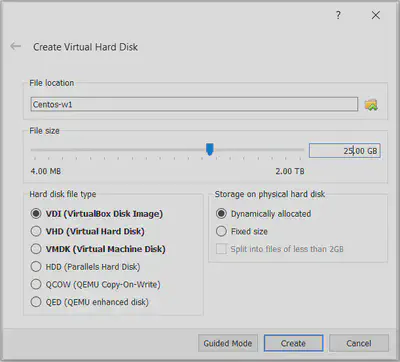The width and height of the screenshot is (400, 362).
Task: Open the file location browse folder icon
Action: coord(371,105)
